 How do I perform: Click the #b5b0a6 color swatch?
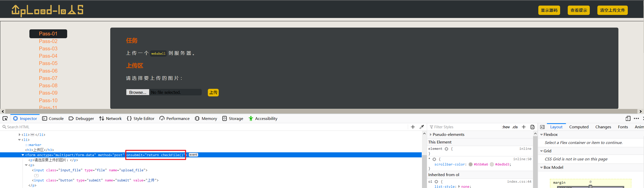(x=471, y=164)
